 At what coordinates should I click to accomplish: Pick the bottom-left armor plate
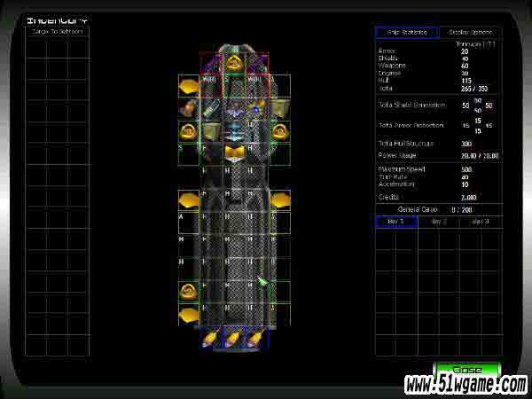click(x=189, y=315)
